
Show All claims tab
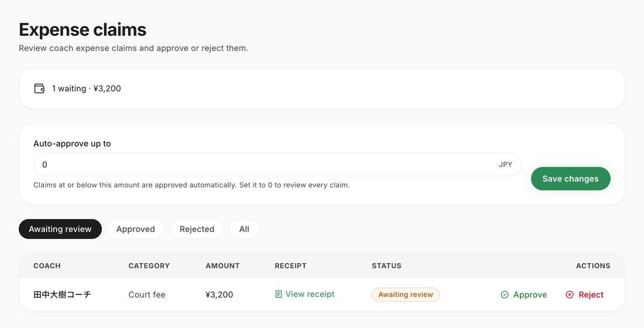point(244,229)
